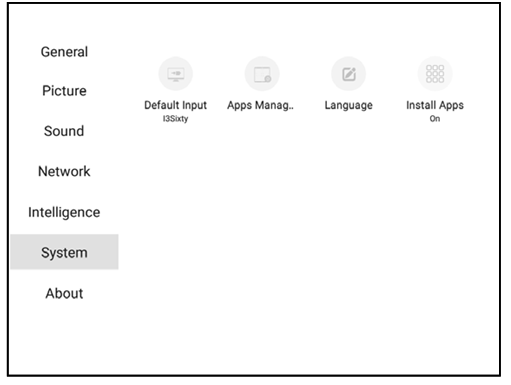
Task: Select the Language pencil-edit icon
Action: point(349,74)
